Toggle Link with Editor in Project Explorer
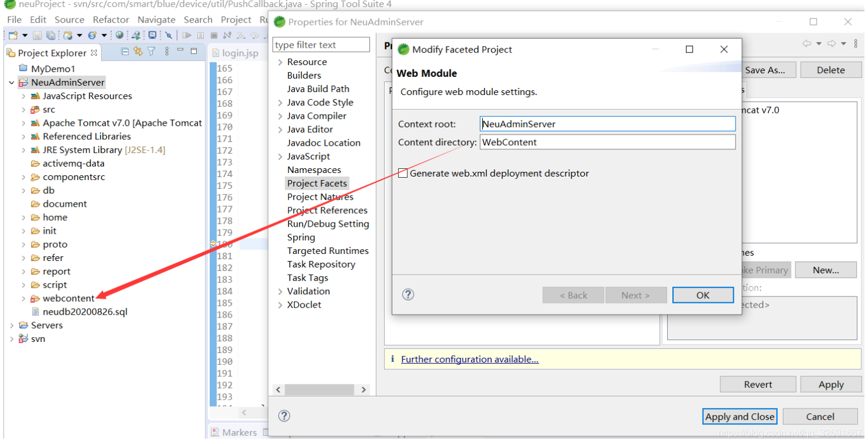The height and width of the screenshot is (444, 868). [x=138, y=51]
